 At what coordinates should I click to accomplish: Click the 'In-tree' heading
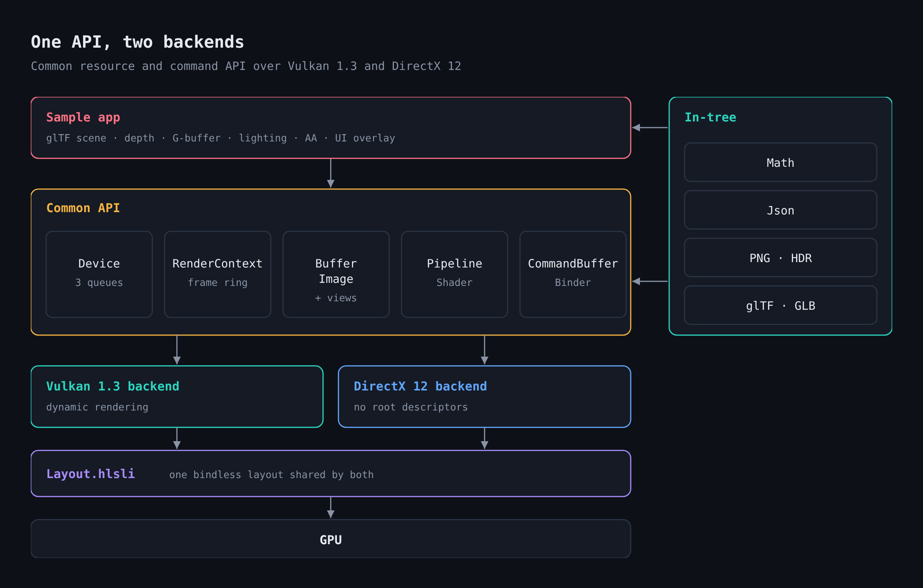(710, 117)
